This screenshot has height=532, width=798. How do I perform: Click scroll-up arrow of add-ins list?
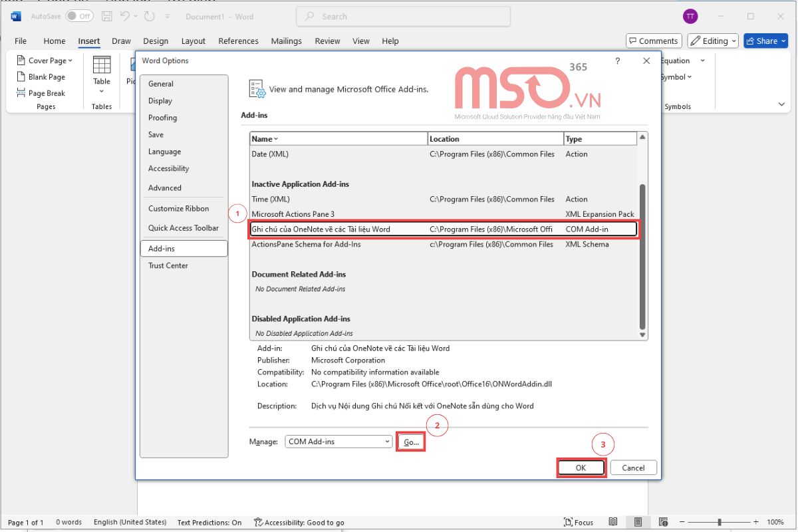[x=642, y=138]
